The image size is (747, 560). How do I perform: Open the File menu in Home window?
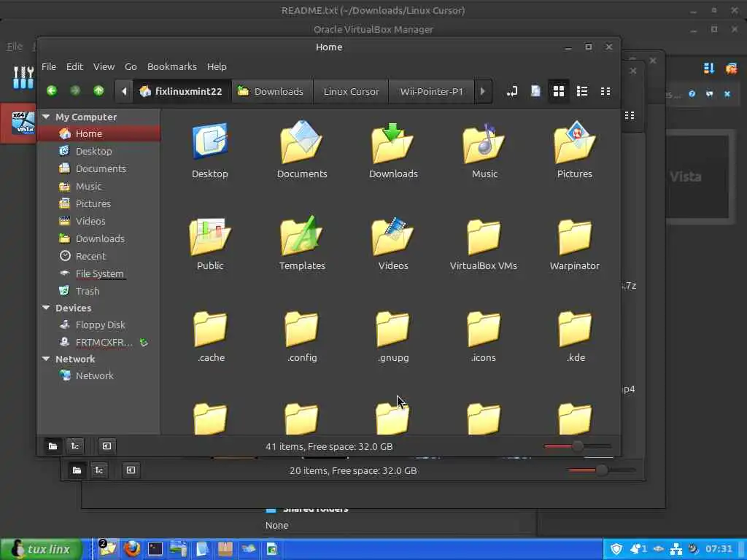point(49,66)
